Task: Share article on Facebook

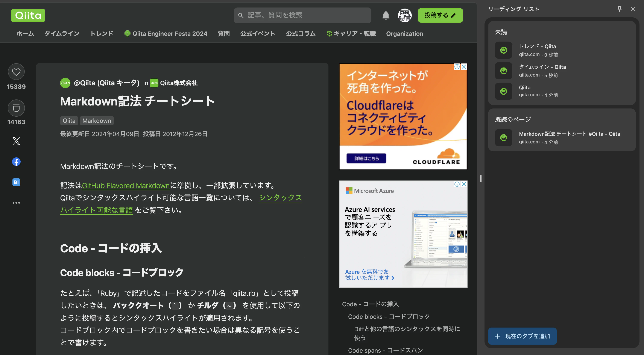Action: [16, 162]
